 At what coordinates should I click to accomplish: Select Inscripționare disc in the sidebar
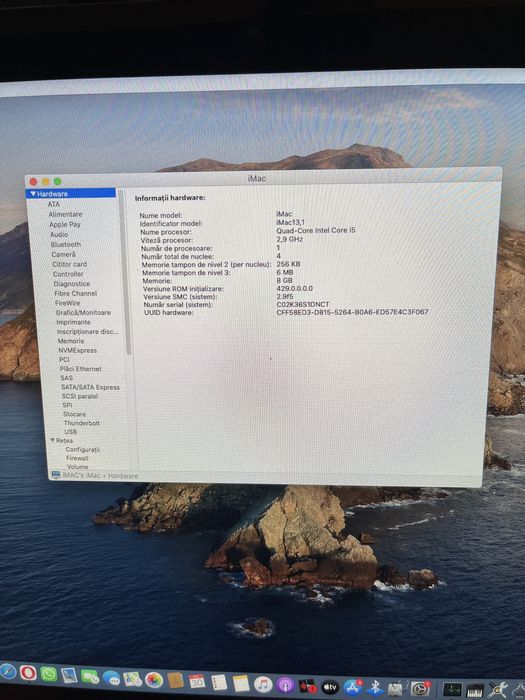[x=88, y=332]
